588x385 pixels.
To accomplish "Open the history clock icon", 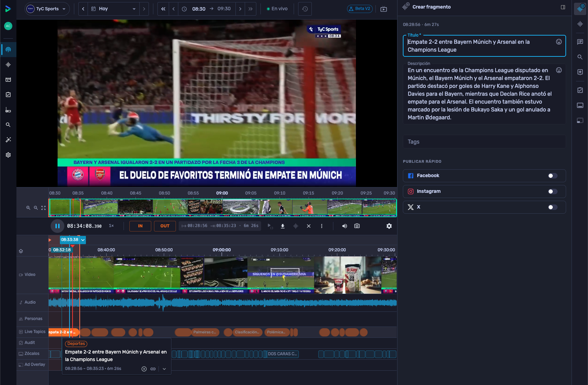I will point(305,9).
